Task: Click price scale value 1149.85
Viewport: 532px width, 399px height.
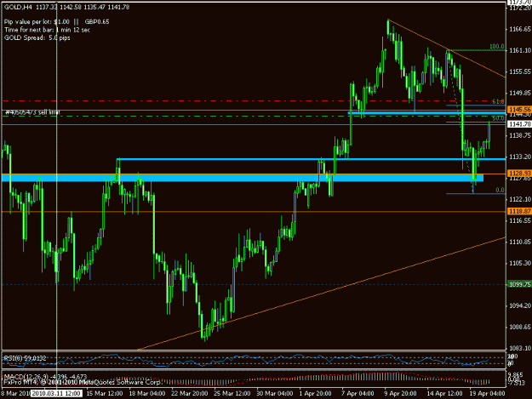Action: (520, 93)
